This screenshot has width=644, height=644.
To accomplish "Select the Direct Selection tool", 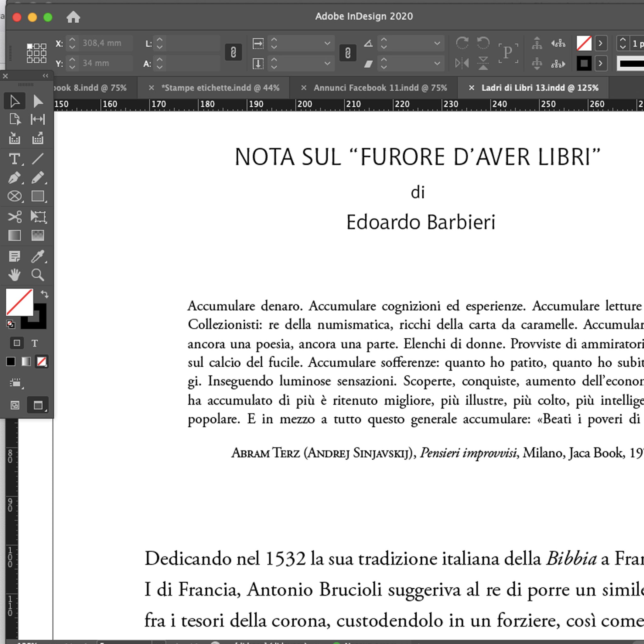I will [x=38, y=101].
